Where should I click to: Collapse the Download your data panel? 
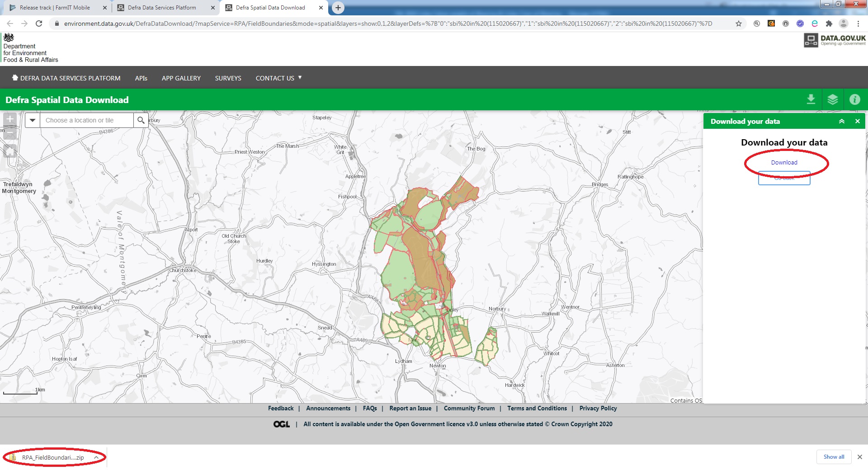point(842,121)
